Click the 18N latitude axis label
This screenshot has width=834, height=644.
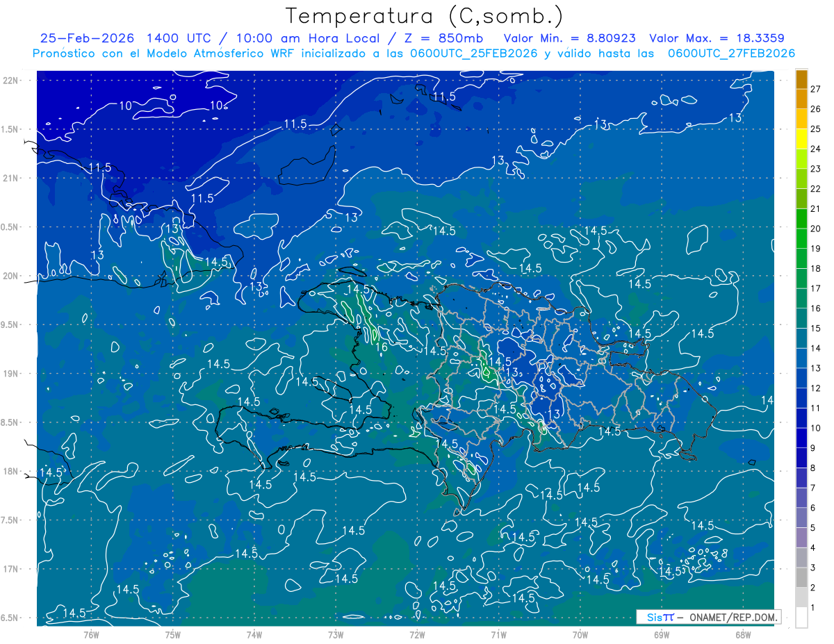coord(11,471)
